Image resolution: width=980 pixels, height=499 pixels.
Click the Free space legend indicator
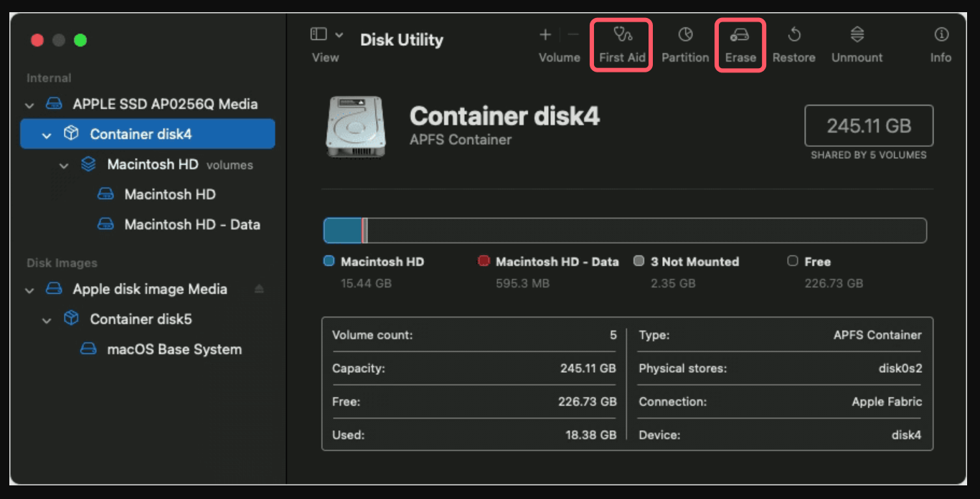tap(792, 261)
